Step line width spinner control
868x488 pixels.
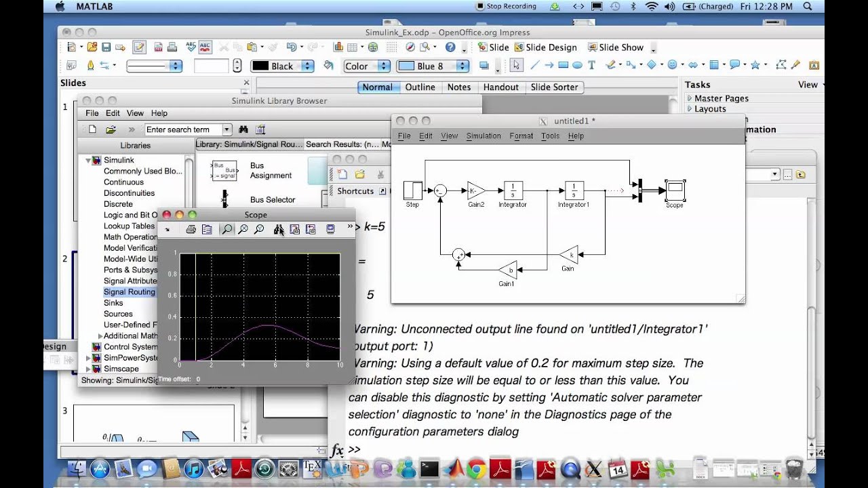click(x=237, y=66)
